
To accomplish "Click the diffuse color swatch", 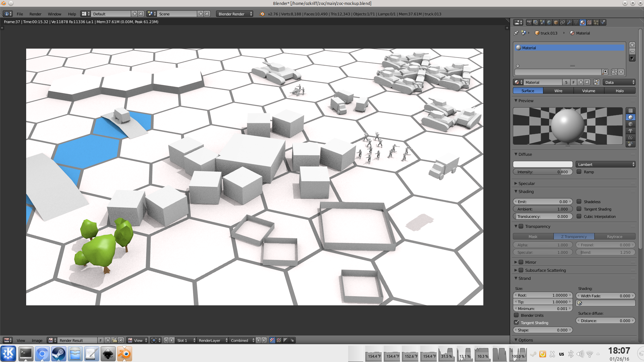I will (x=543, y=164).
